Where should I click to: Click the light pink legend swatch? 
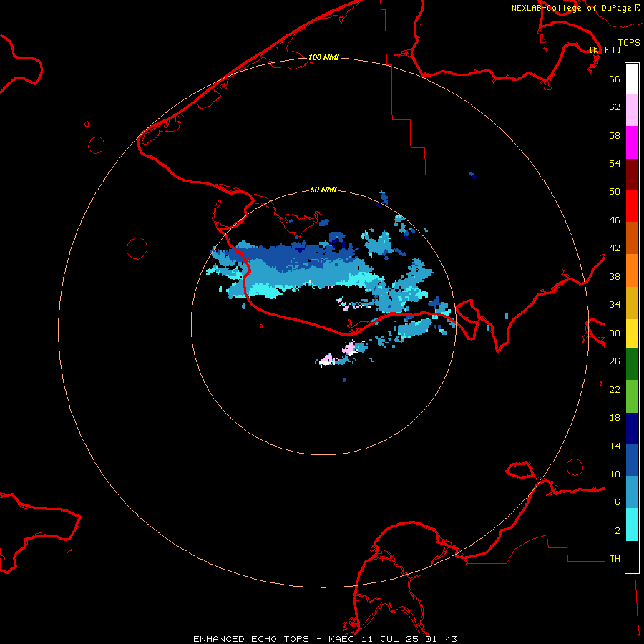coord(632,109)
